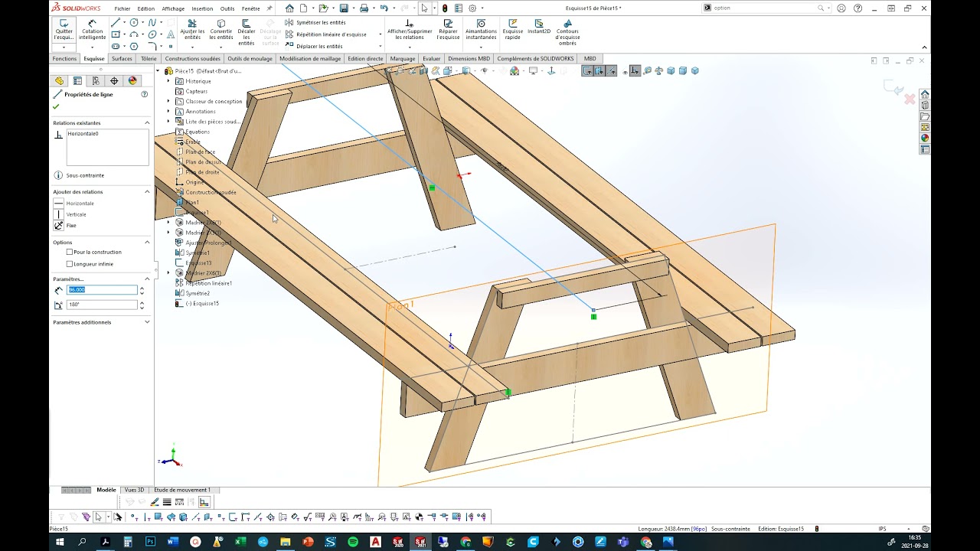Open the Edition menu

pyautogui.click(x=145, y=8)
